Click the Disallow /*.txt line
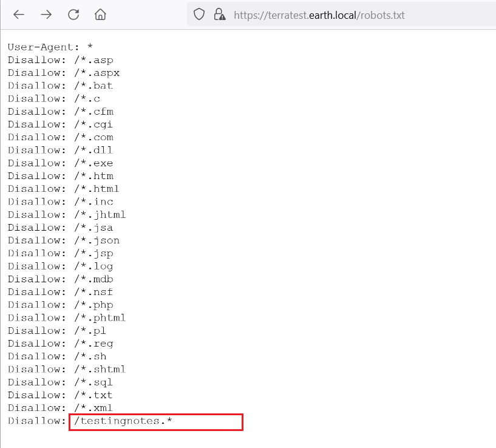 60,395
